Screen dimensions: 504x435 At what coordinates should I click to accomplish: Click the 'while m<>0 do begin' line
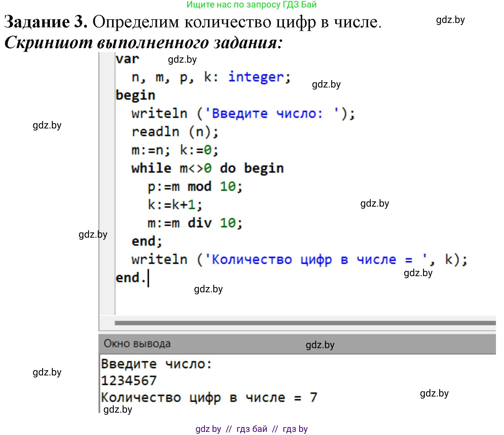(x=207, y=168)
